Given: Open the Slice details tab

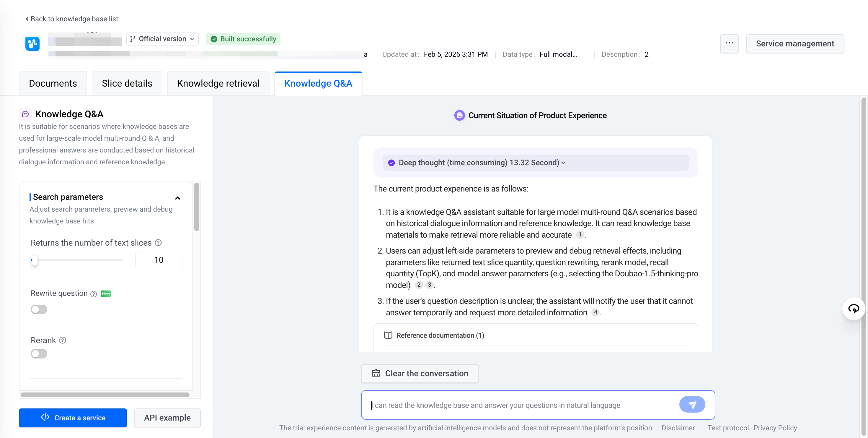Looking at the screenshot, I should (127, 83).
